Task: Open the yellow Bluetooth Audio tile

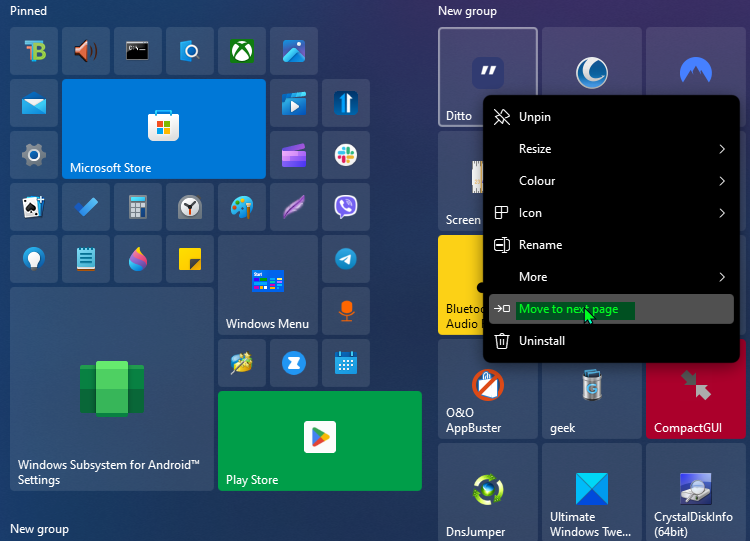Action: [x=461, y=285]
